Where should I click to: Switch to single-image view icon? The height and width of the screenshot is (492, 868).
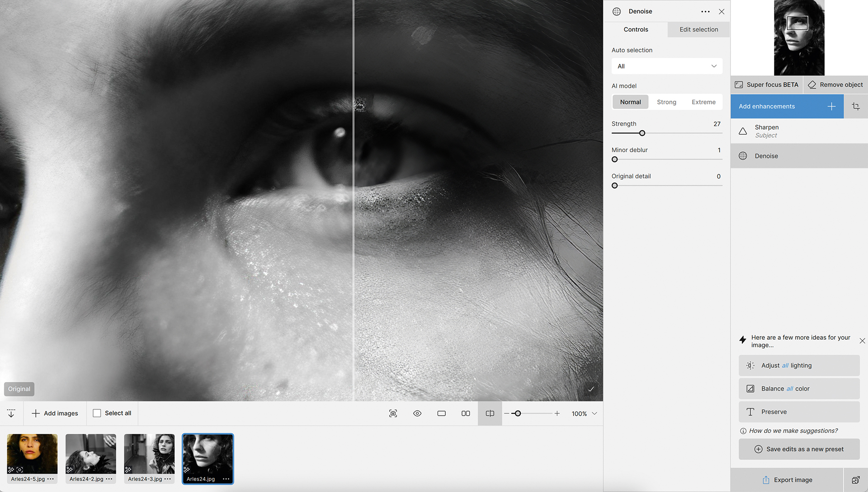(x=442, y=413)
